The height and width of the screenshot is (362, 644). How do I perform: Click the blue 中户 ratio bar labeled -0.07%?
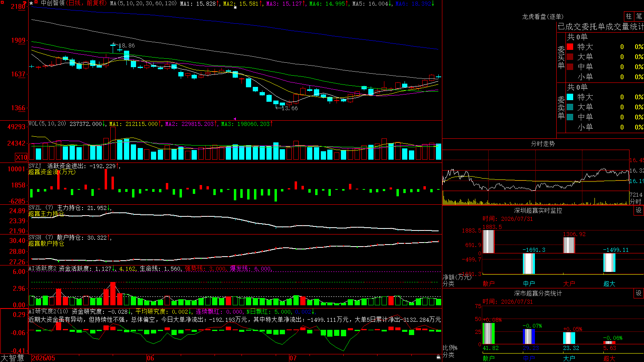[529, 336]
